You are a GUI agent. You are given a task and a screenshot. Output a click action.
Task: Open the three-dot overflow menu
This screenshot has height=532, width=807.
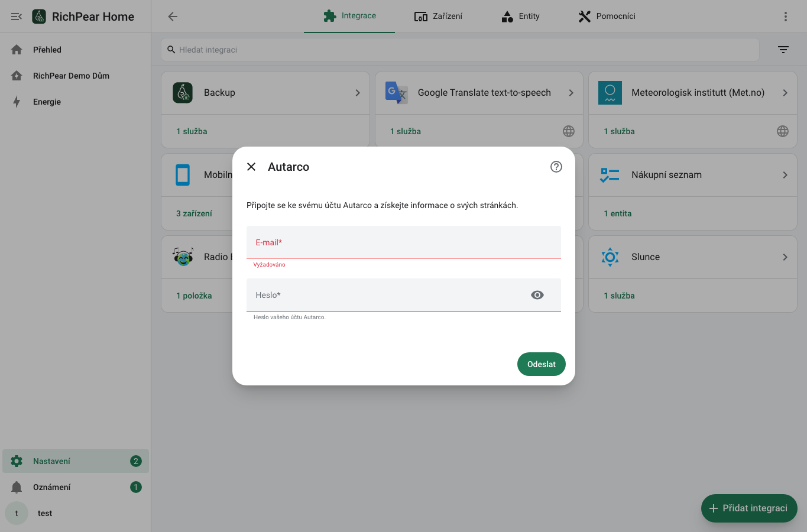[x=786, y=17]
